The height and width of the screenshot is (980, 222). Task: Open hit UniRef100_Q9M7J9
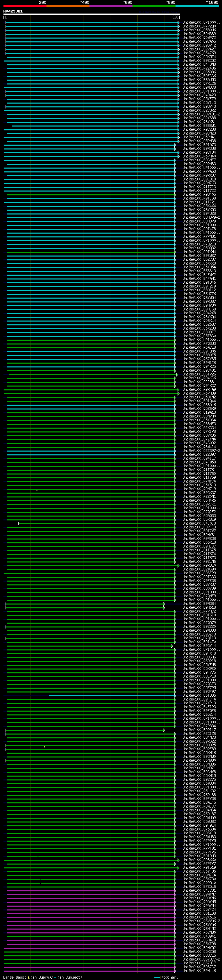pos(199,489)
